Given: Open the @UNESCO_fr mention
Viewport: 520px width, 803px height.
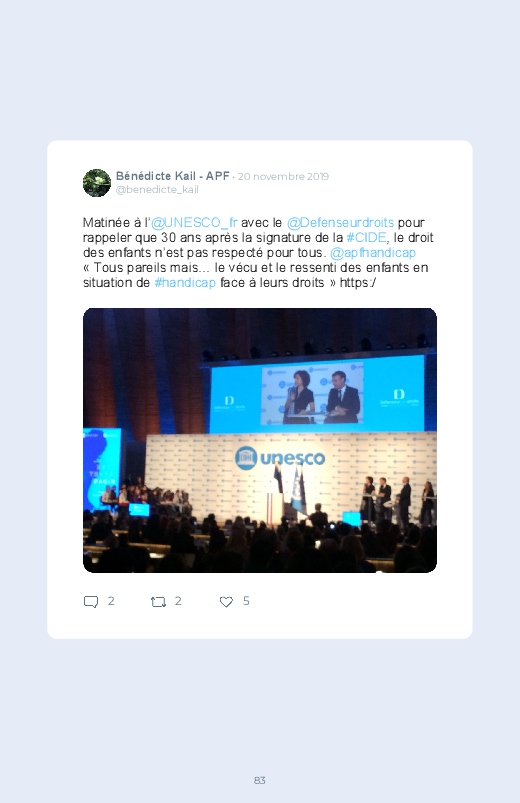Looking at the screenshot, I should pos(194,223).
